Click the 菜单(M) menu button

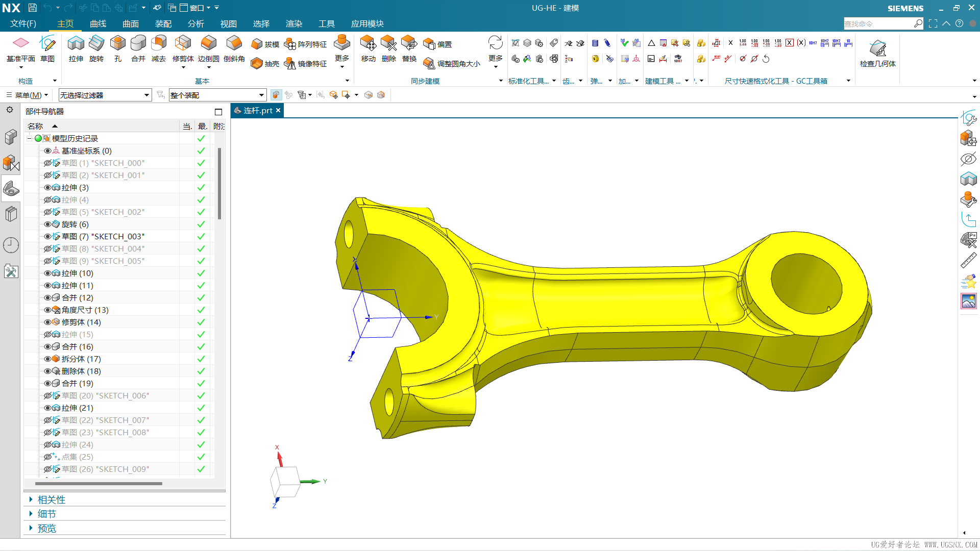(x=28, y=95)
